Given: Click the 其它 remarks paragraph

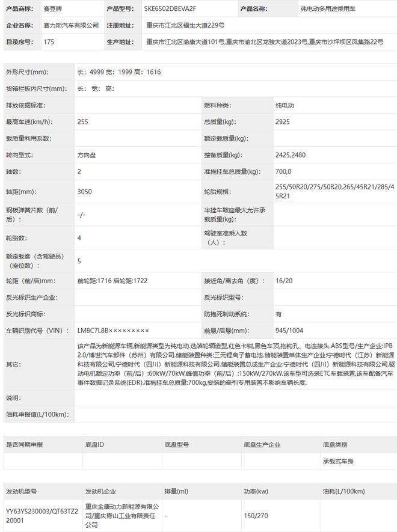Looking at the screenshot, I should 236,364.
